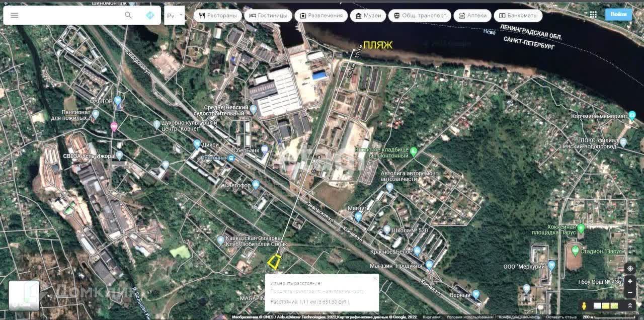Open Духовно-культурный центр Ковчег marker
The height and width of the screenshot is (320, 644).
coord(156,124)
